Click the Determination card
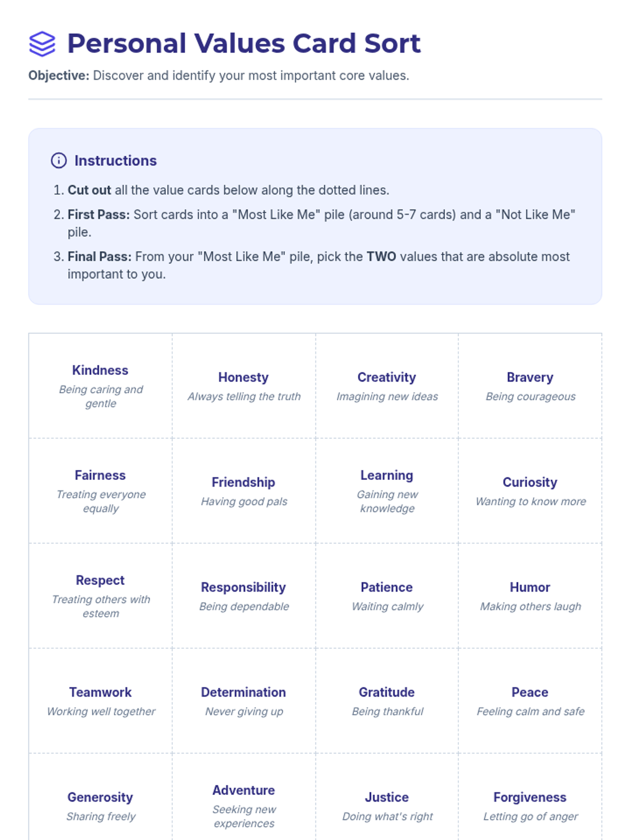The height and width of the screenshot is (840, 630). click(x=244, y=701)
